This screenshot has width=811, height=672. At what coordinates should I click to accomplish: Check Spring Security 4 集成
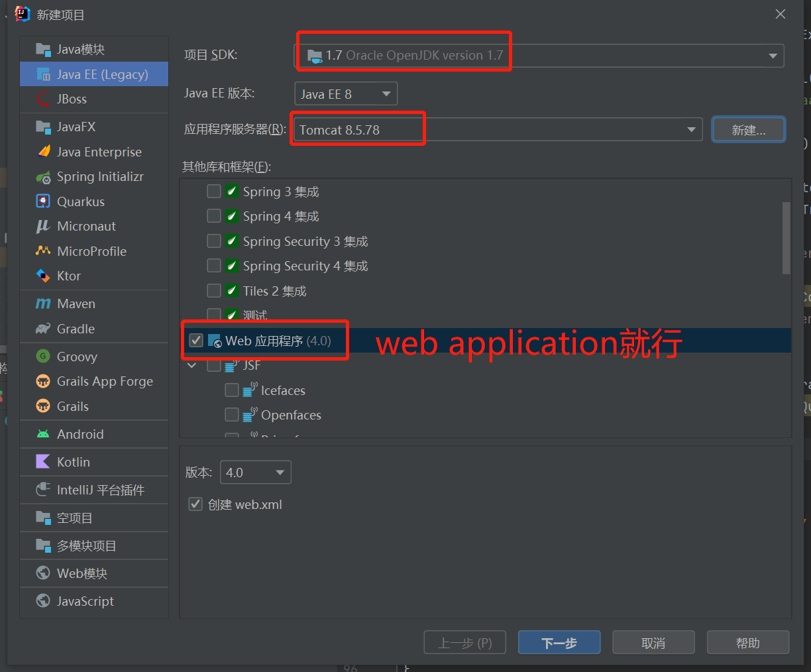[x=214, y=266]
